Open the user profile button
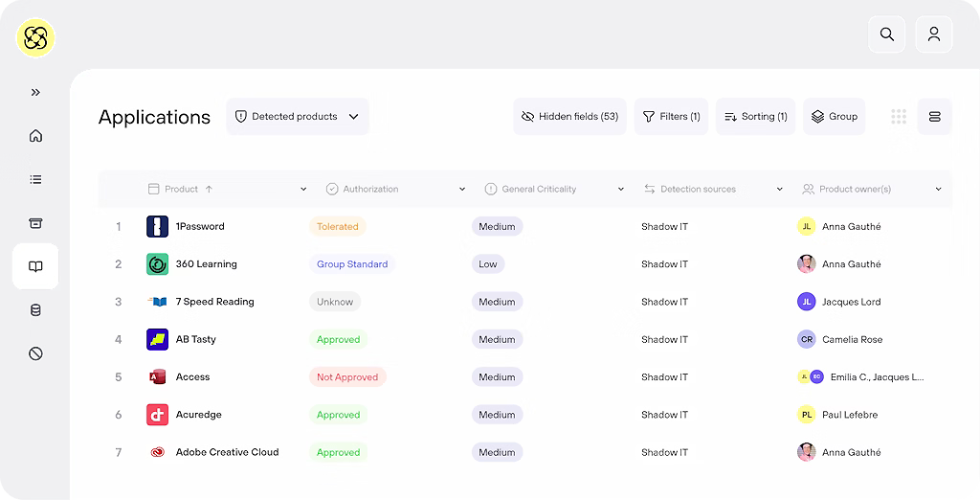This screenshot has width=980, height=500. pos(934,34)
